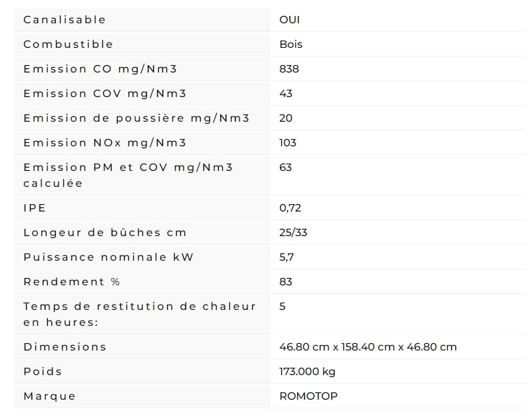Select the Bois fuel value
This screenshot has height=419, width=532.
[x=291, y=44]
